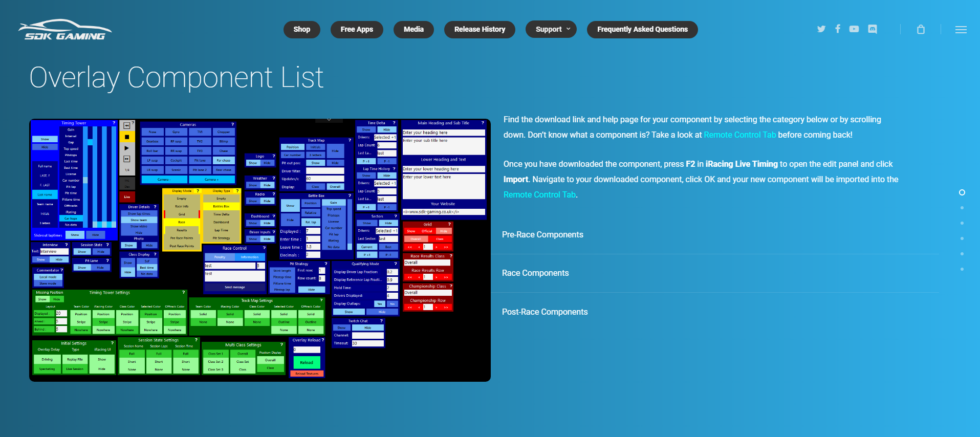Open the Facebook social icon
Screen dimensions: 980x437
[x=838, y=29]
